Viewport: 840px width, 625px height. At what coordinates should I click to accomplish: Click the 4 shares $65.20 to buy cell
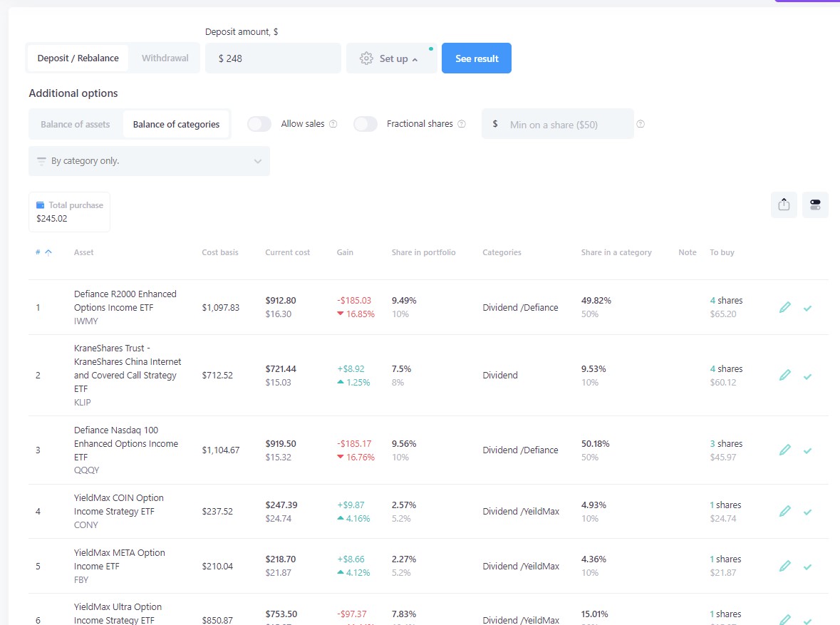[x=727, y=307]
